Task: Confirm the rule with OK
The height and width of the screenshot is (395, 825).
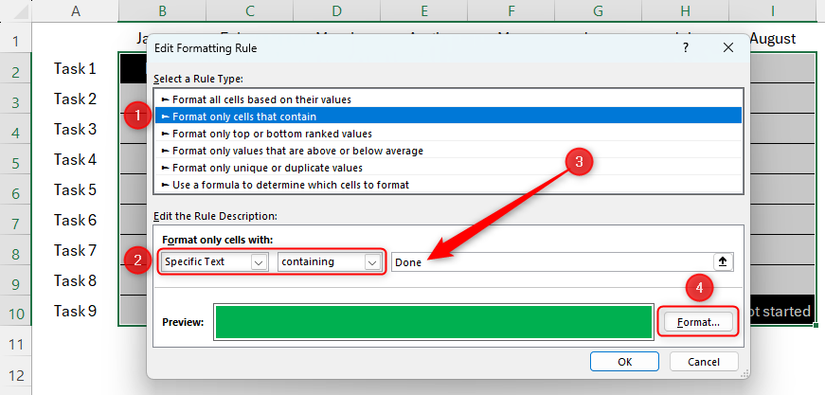Action: 625,362
